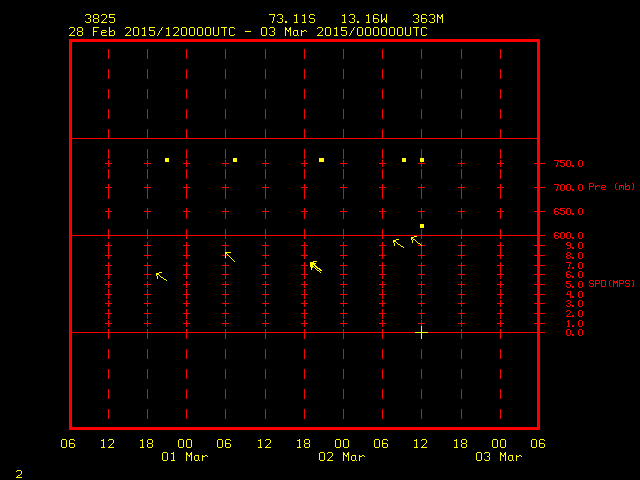640x480 pixels.
Task: Click the "00" hour label above 02 Mar
Action: coord(342,444)
